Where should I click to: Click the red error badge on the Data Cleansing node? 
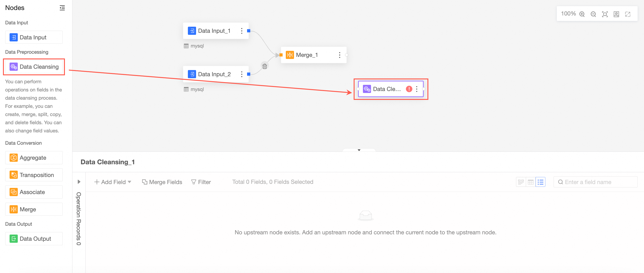point(409,89)
